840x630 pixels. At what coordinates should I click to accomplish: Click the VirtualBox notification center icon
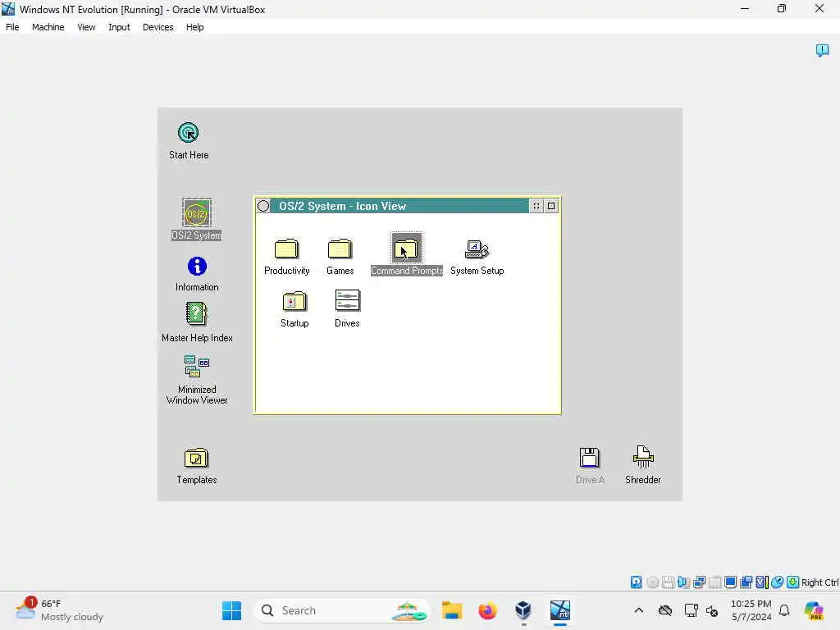click(x=822, y=51)
